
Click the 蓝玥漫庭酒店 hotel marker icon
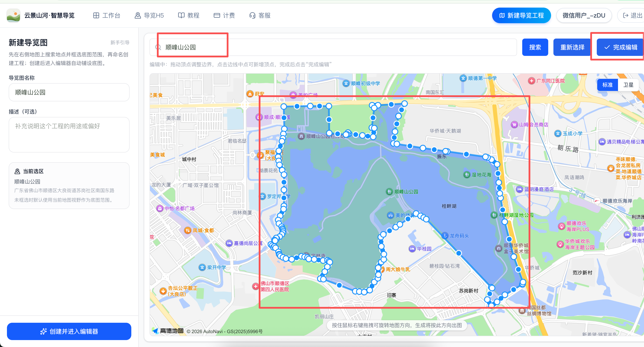[x=519, y=189]
